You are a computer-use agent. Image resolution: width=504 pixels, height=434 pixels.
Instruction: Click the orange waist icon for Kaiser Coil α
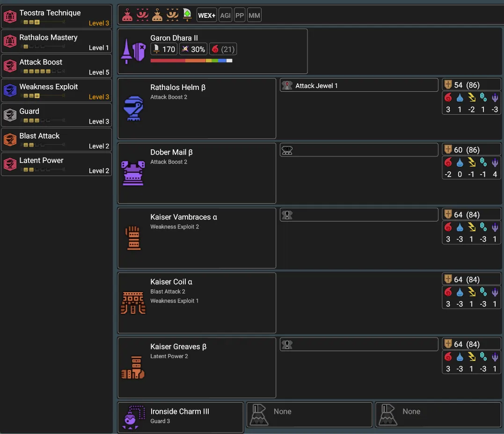tap(133, 303)
